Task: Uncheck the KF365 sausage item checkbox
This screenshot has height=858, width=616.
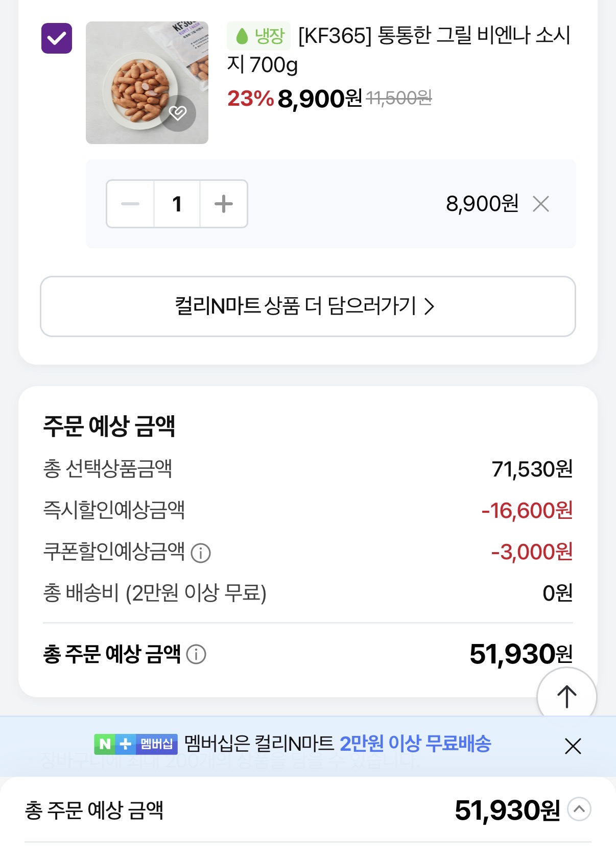Action: (57, 38)
